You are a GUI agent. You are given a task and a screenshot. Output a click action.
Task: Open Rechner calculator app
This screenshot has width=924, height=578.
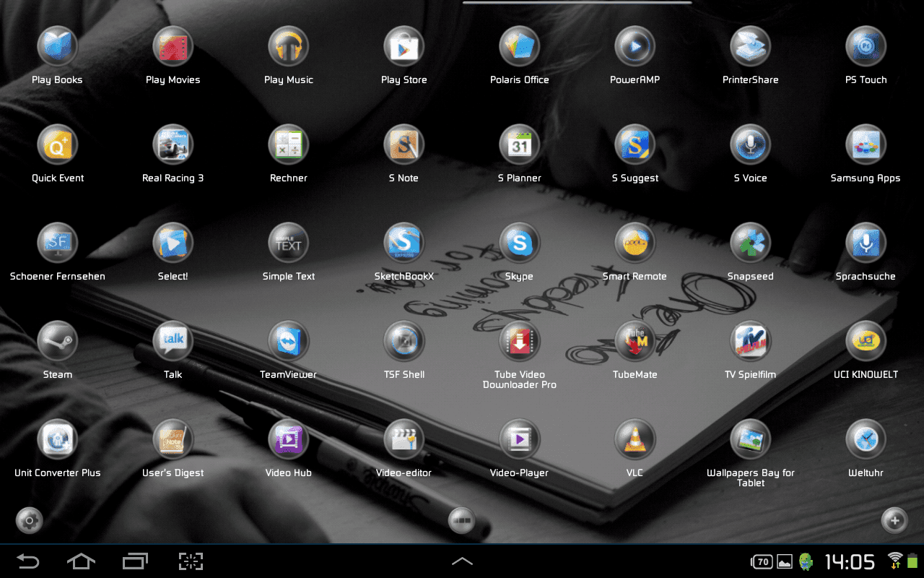tap(289, 145)
